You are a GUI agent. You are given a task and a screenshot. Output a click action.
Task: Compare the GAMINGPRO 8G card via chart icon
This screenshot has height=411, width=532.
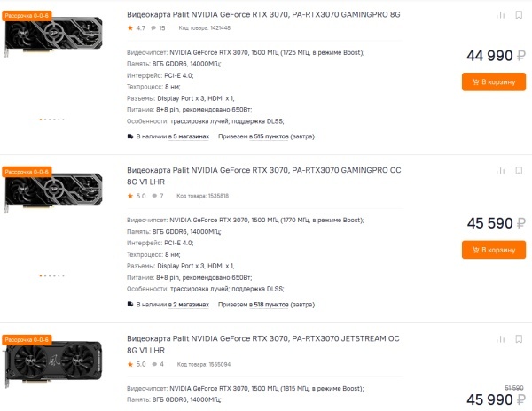(498, 15)
